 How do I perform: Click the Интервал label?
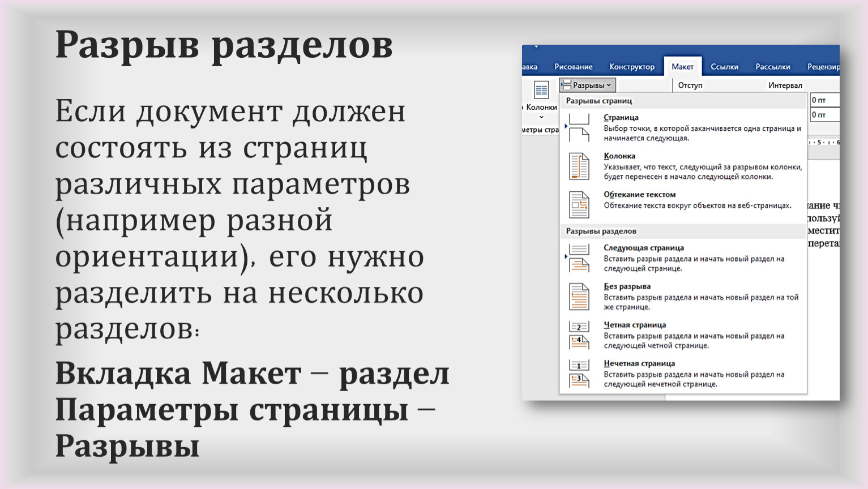pyautogui.click(x=785, y=85)
